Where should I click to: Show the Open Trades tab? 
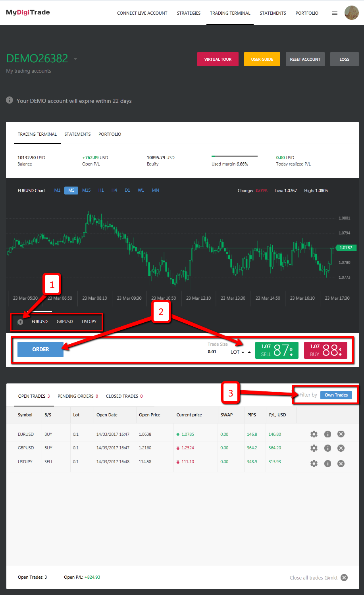point(34,396)
